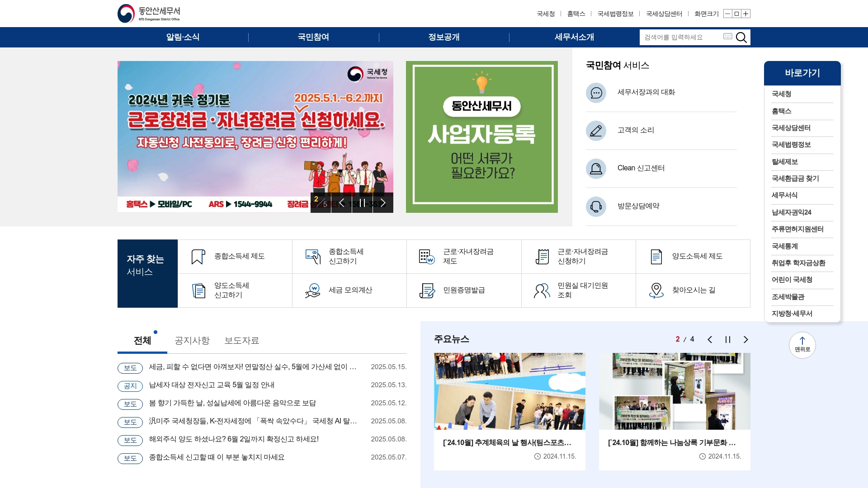Open 납세자권익24 in 바로가기 panel
This screenshot has width=868, height=488.
tap(802, 212)
